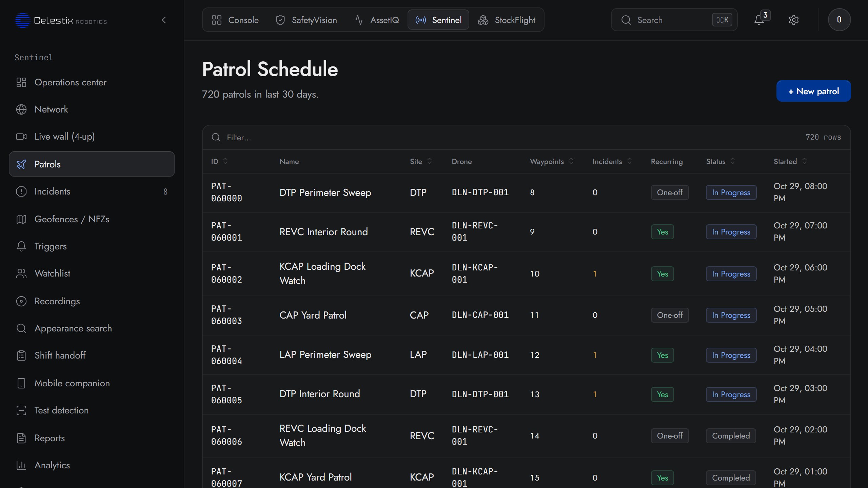
Task: Click Completed badge for PAT-060006
Action: pyautogui.click(x=731, y=436)
